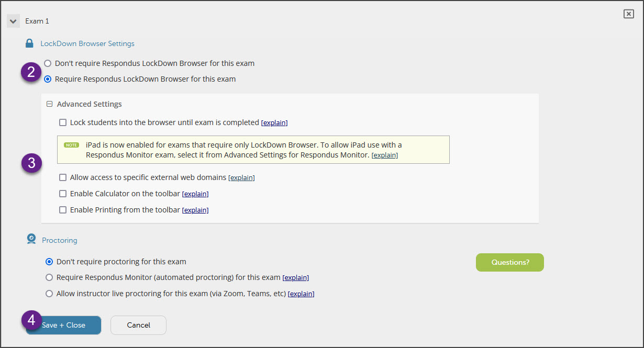This screenshot has height=348, width=644.
Task: Click the green Questions? button
Action: pos(509,262)
